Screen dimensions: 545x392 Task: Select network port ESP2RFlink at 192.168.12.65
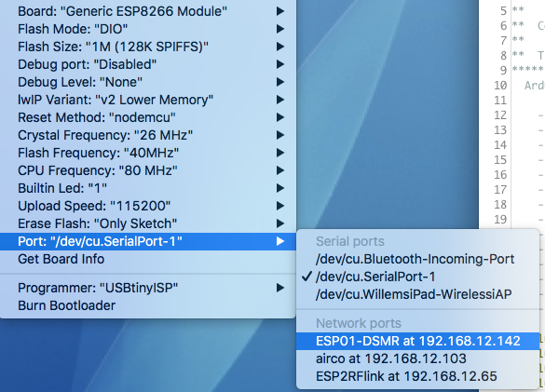click(417, 377)
